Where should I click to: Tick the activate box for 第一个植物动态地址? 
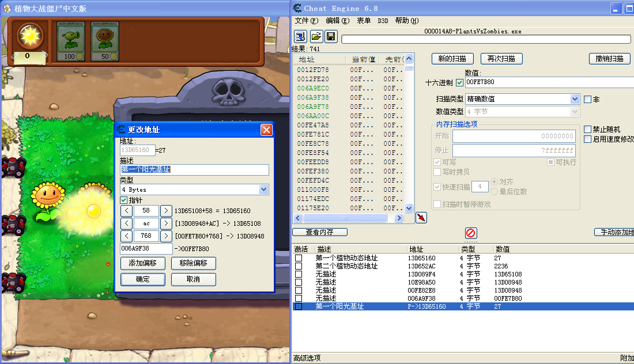pyautogui.click(x=299, y=258)
